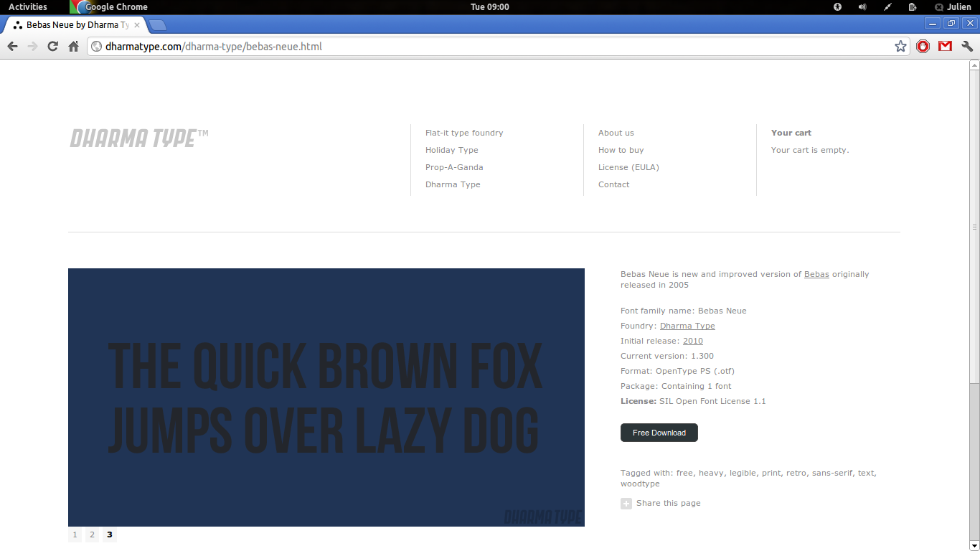Click the Quick Brown Fox preview image
Image resolution: width=980 pixels, height=551 pixels.
pos(326,397)
